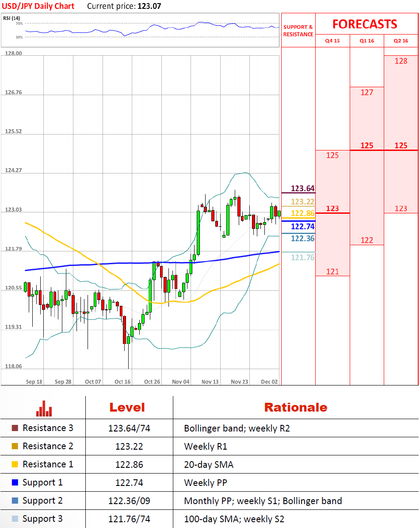Click the Resistance 3 dark red swatch
The image size is (420, 528).
coord(15,428)
